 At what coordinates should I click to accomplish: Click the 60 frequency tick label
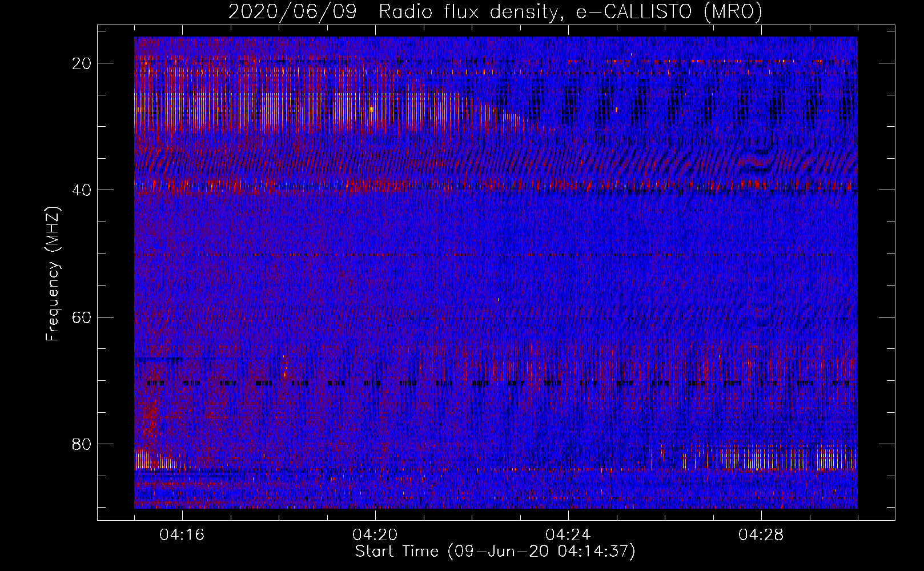(x=82, y=317)
